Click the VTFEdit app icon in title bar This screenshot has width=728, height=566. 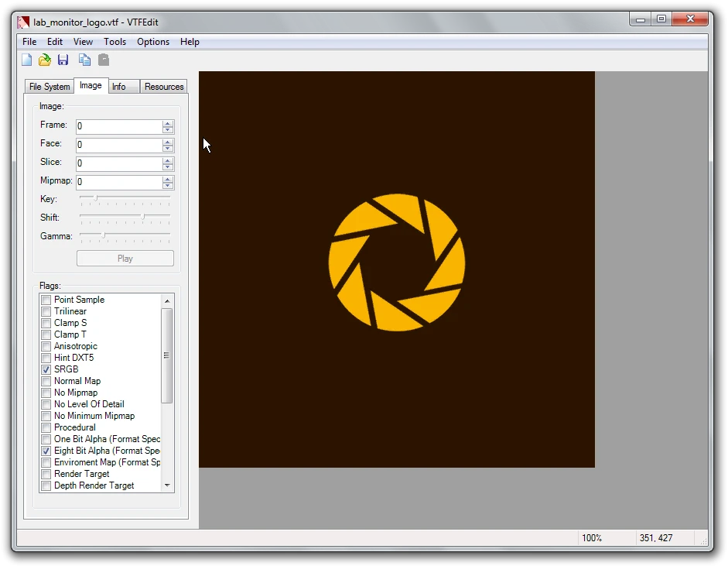click(x=23, y=22)
